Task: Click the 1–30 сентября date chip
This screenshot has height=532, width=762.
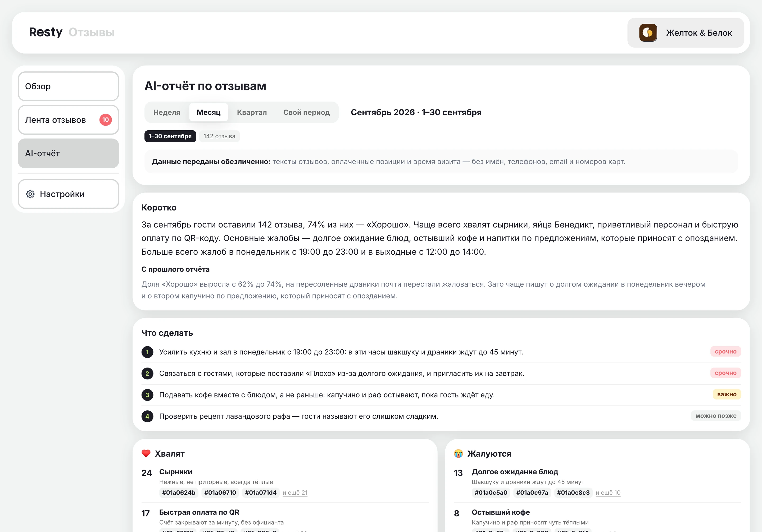Action: (170, 136)
